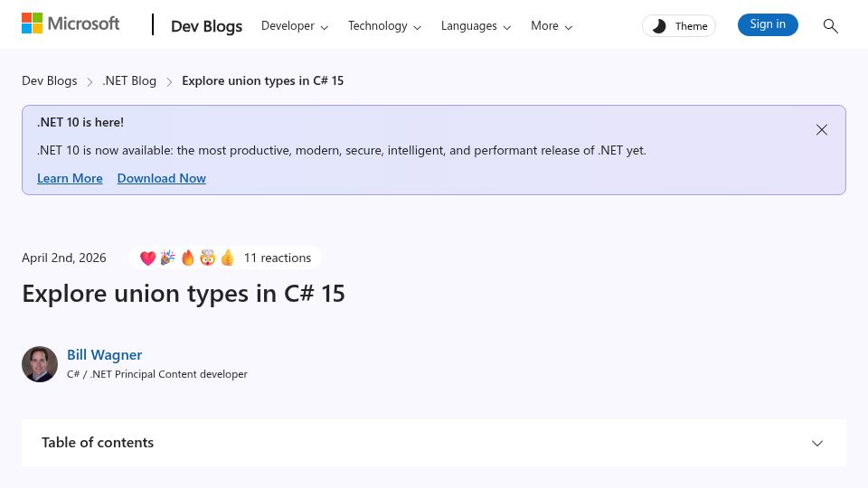Follow the Learn More link
Viewport: 868px width, 488px height.
click(x=70, y=178)
